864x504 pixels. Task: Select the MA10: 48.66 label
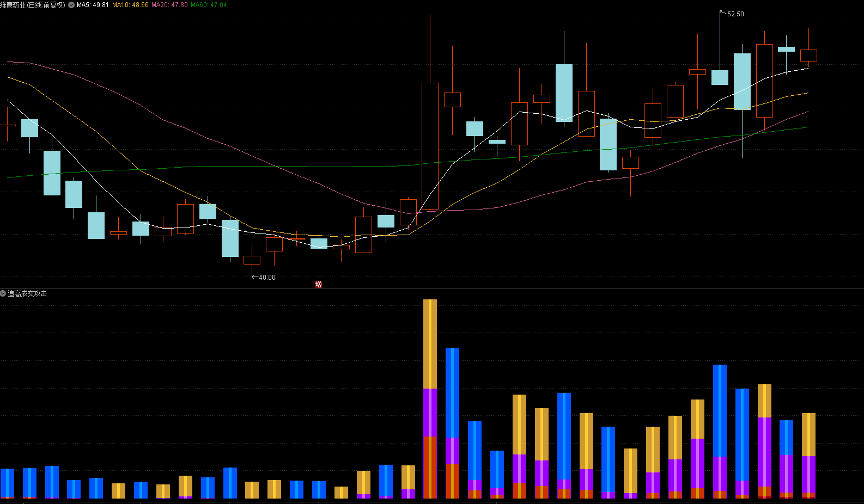coord(130,5)
